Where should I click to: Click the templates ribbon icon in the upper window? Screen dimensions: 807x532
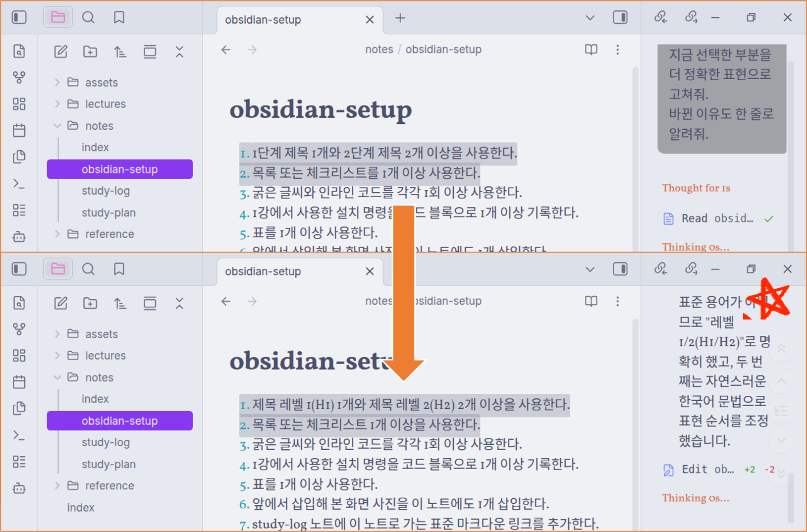pyautogui.click(x=19, y=157)
